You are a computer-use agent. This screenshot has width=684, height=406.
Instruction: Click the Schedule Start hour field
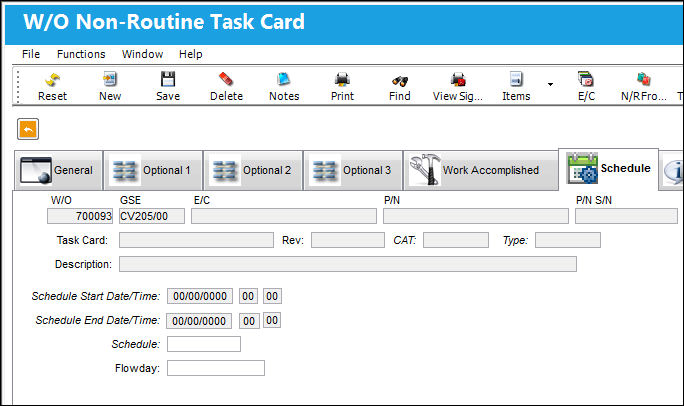point(248,296)
